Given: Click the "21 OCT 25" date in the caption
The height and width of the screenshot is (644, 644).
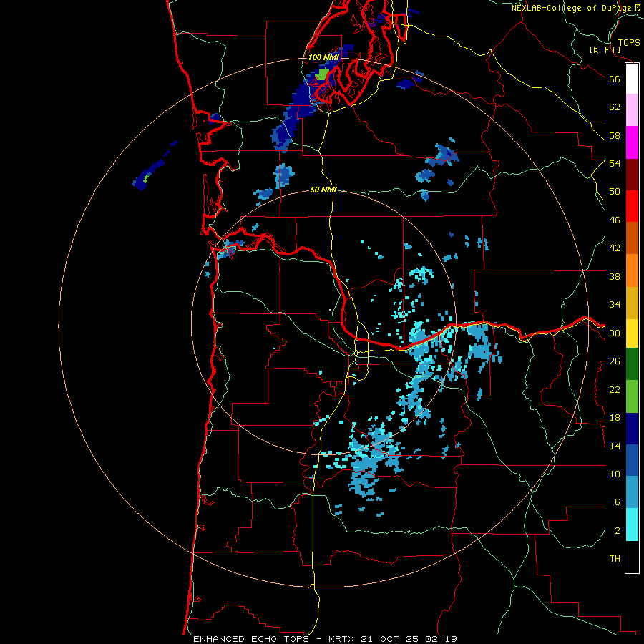Looking at the screenshot, I should coord(390,639).
